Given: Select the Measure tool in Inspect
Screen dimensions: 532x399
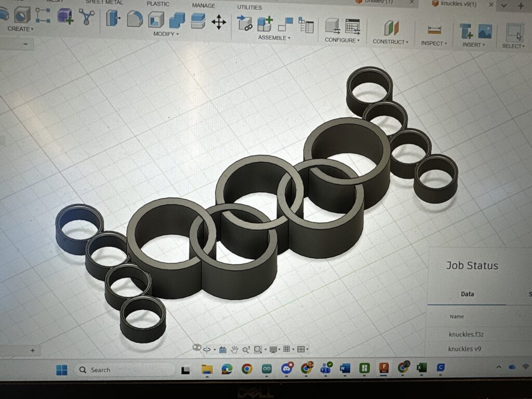Looking at the screenshot, I should [x=434, y=30].
